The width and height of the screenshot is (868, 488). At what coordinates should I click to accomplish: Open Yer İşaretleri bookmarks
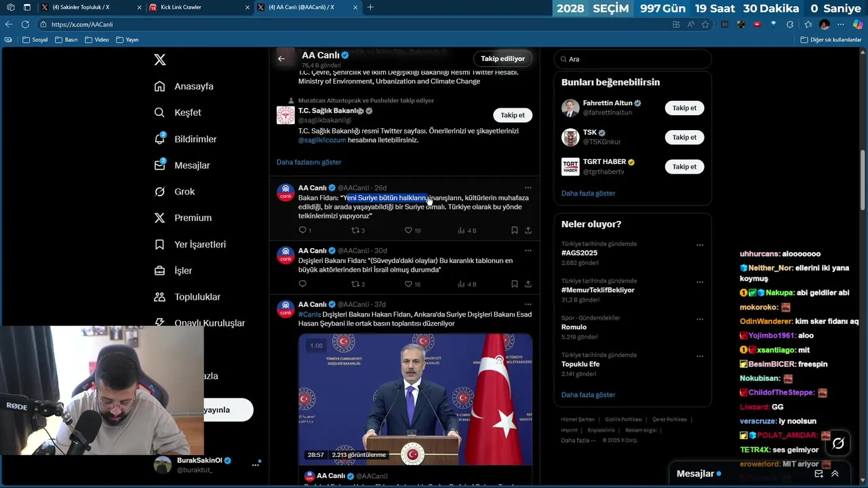click(x=190, y=244)
